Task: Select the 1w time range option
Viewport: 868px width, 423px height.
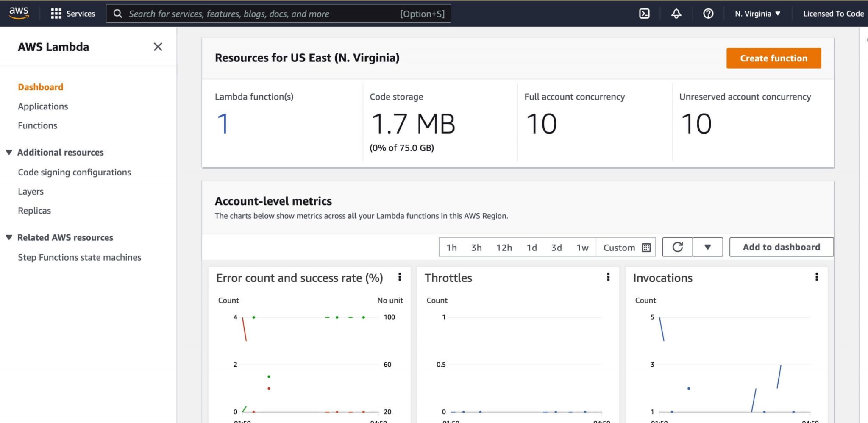Action: coord(582,247)
